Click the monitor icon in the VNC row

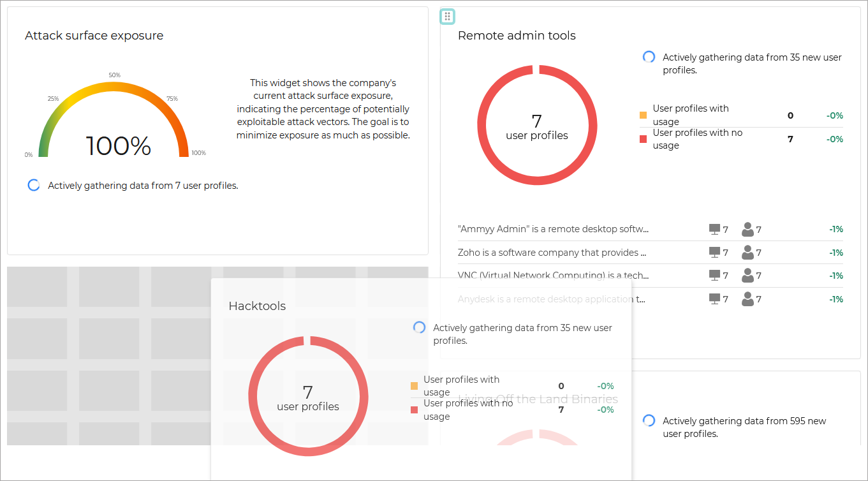tap(715, 276)
